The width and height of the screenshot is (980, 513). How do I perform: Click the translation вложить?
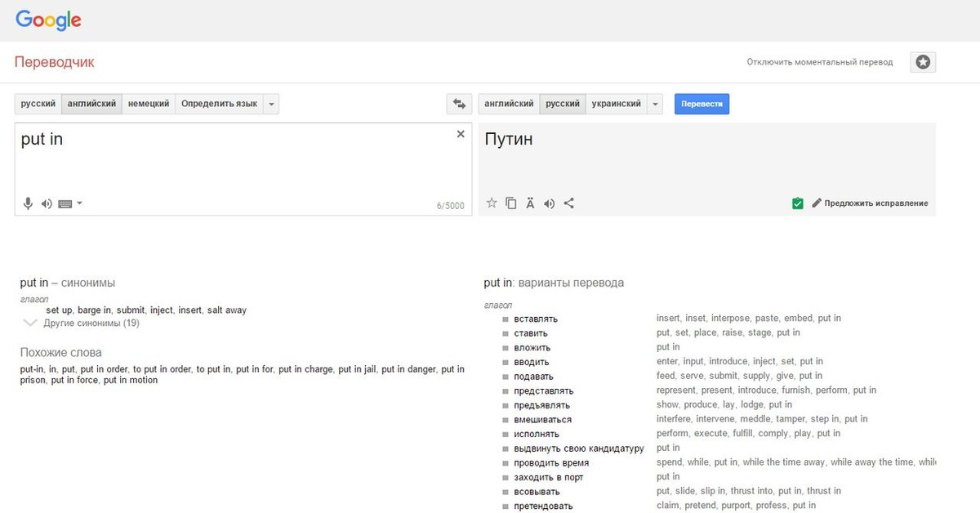pyautogui.click(x=532, y=347)
